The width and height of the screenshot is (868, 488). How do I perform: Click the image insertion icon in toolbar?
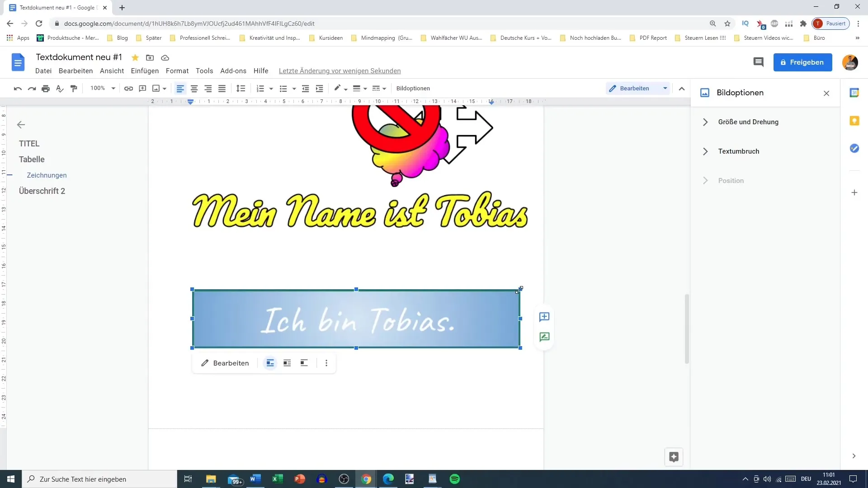tap(156, 88)
